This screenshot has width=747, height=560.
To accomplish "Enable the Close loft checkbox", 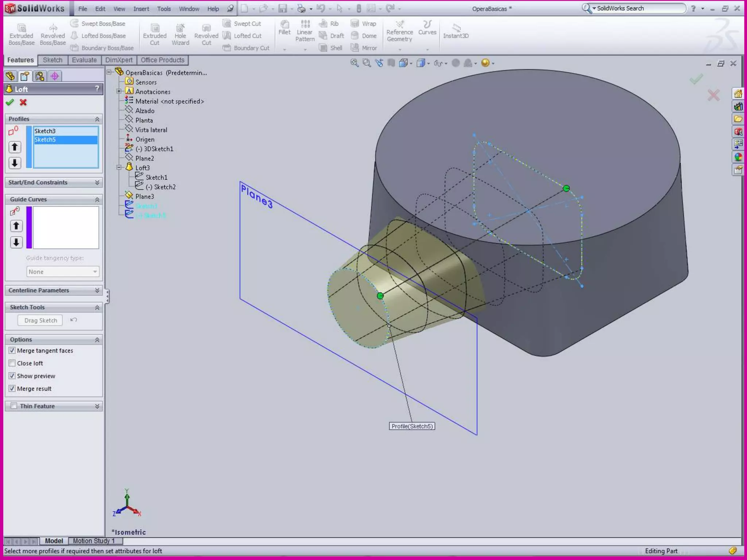I will (12, 363).
